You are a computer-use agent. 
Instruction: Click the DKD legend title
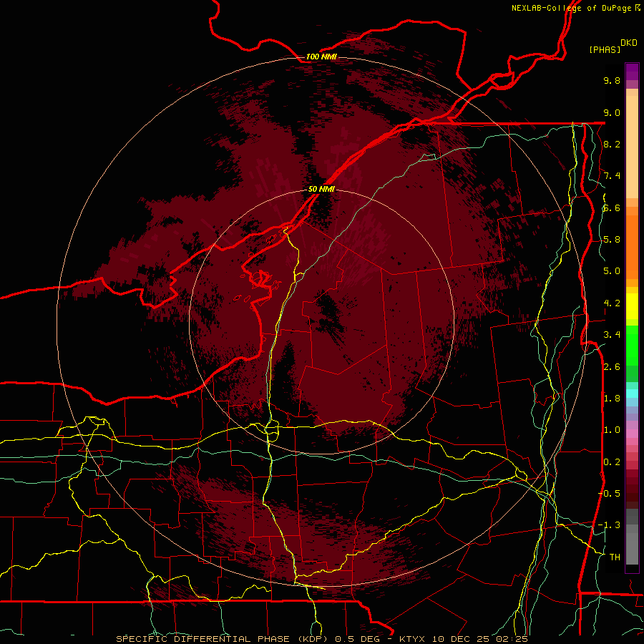click(x=629, y=43)
